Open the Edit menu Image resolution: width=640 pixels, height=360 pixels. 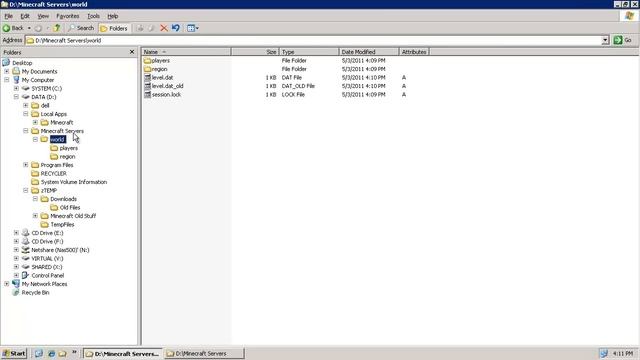click(x=25, y=16)
